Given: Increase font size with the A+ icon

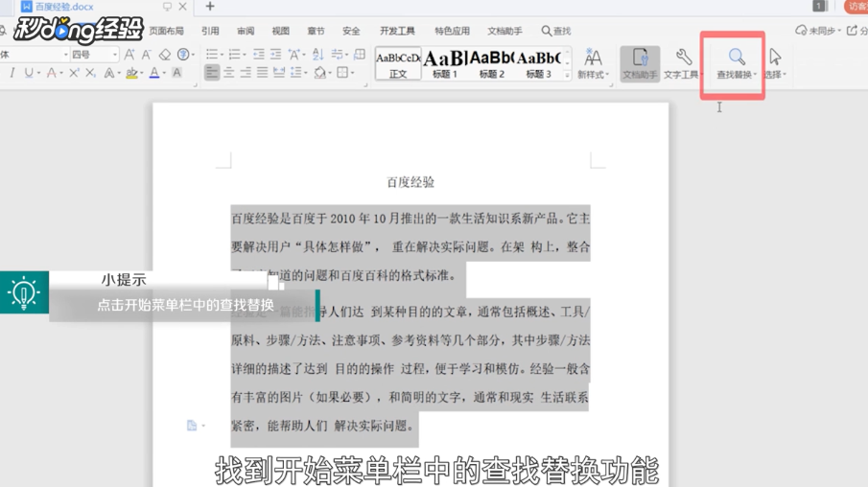Looking at the screenshot, I should (x=129, y=55).
